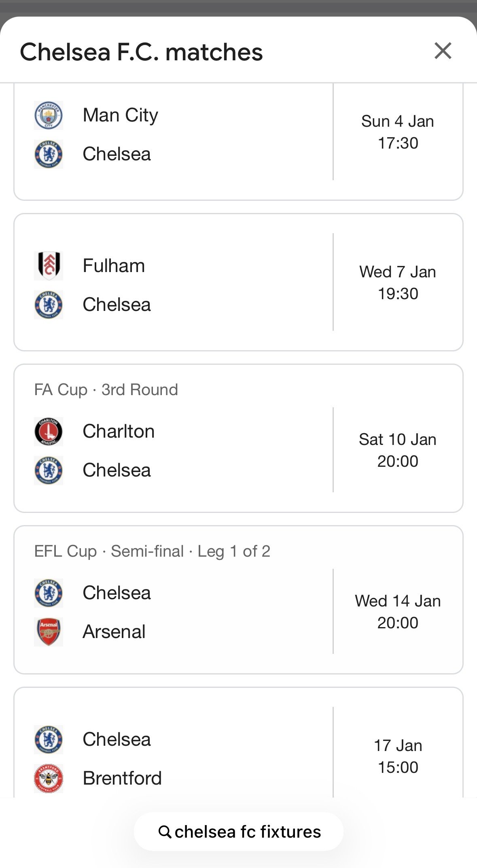Tap the Man City crest icon
477x868 pixels.
coord(49,115)
